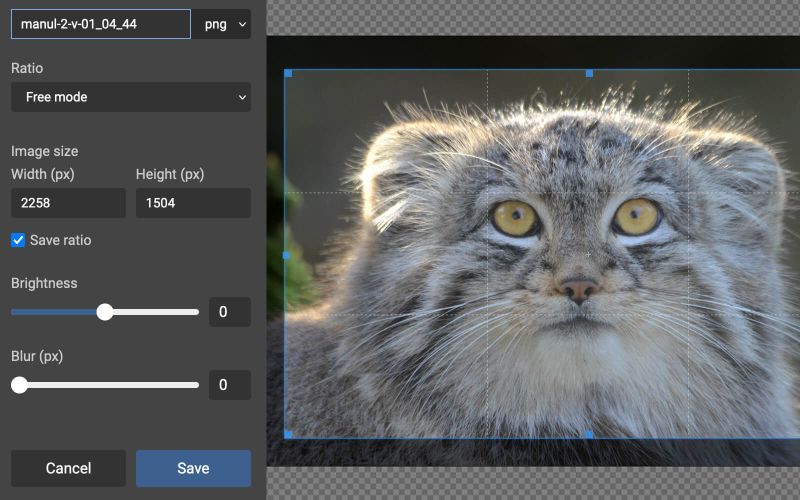
Task: Click the top-left crop corner handle
Action: click(288, 73)
